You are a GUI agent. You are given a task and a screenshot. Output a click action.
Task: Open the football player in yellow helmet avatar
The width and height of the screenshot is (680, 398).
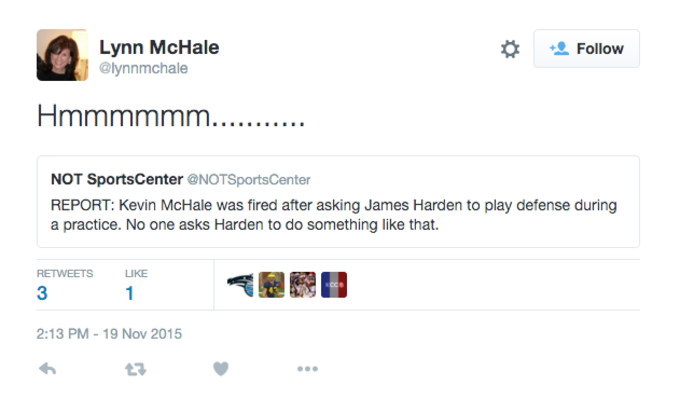click(271, 285)
